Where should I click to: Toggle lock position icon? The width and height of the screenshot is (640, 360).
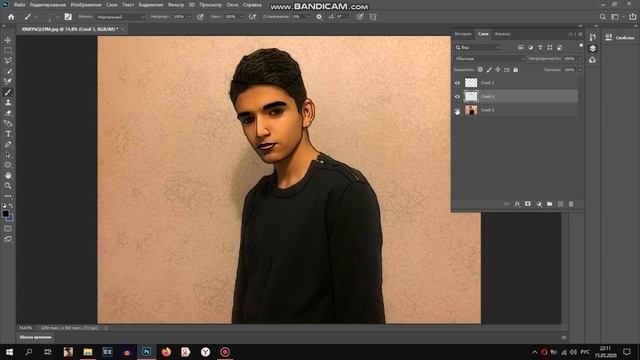tap(498, 70)
